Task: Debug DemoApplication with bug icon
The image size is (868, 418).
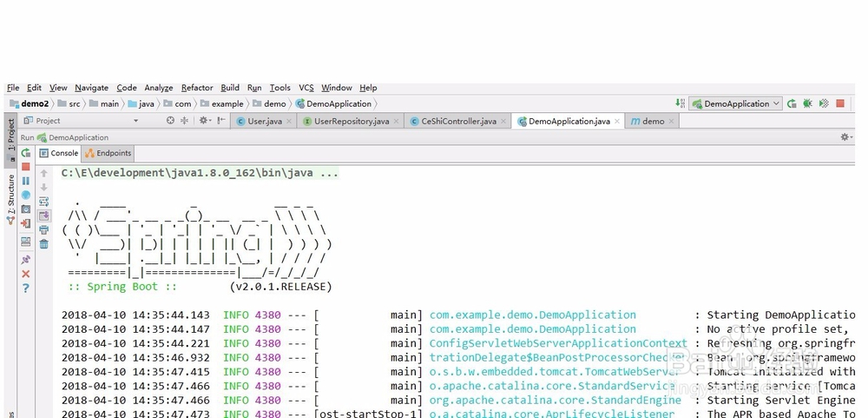Action: [807, 103]
